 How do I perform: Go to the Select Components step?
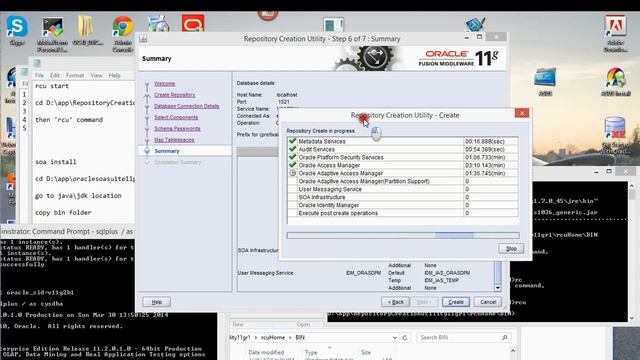tap(176, 117)
